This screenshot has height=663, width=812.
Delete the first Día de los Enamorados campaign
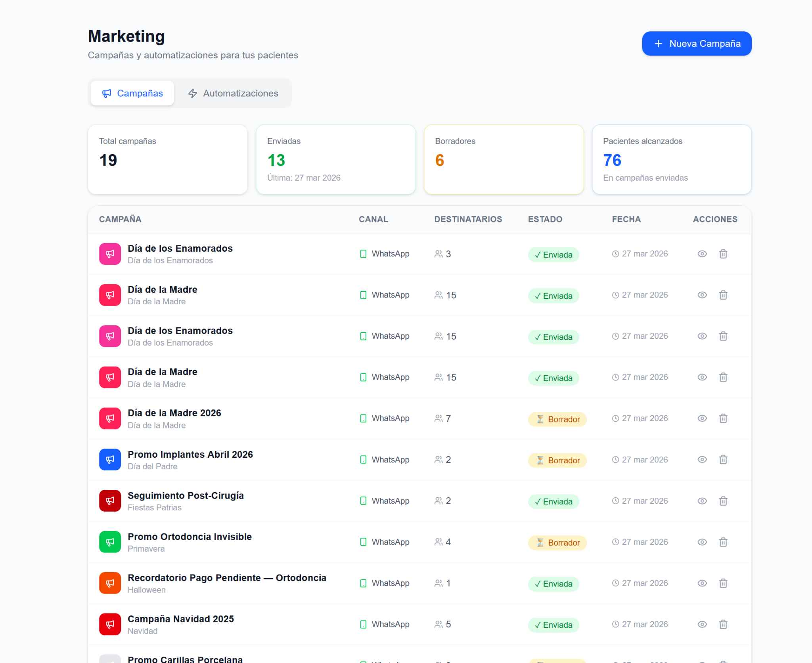[x=723, y=254]
